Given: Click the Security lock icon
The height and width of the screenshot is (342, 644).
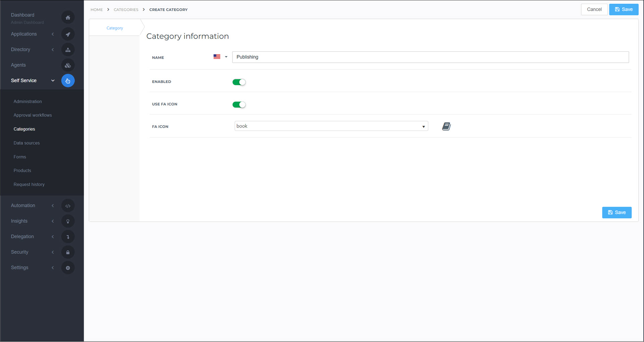Looking at the screenshot, I should pyautogui.click(x=68, y=252).
